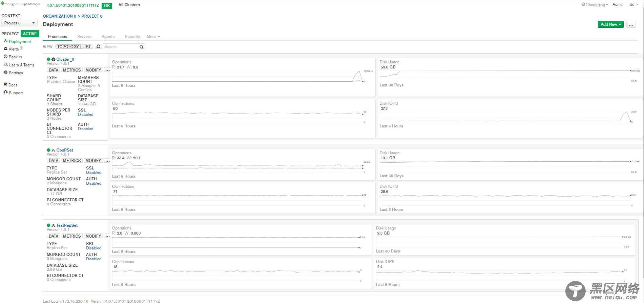Click the Backup clock icon
The image size is (644, 303).
(x=5, y=57)
